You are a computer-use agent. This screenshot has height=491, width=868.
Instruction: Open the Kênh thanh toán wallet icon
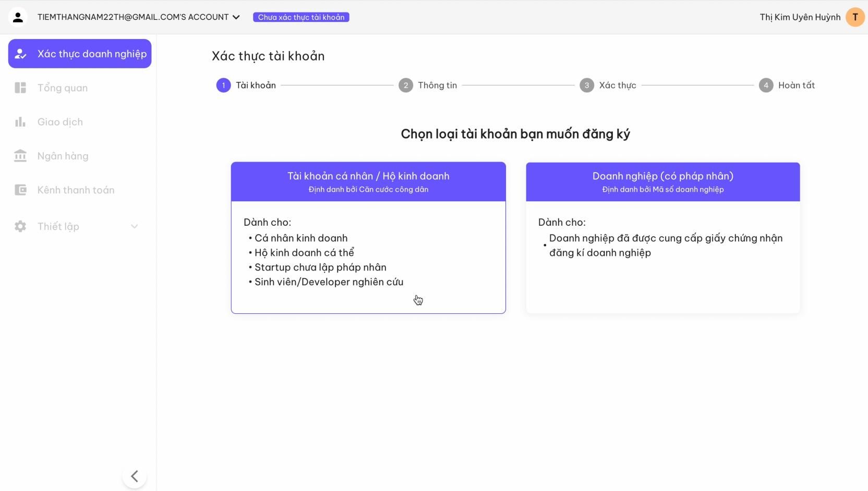(x=20, y=190)
